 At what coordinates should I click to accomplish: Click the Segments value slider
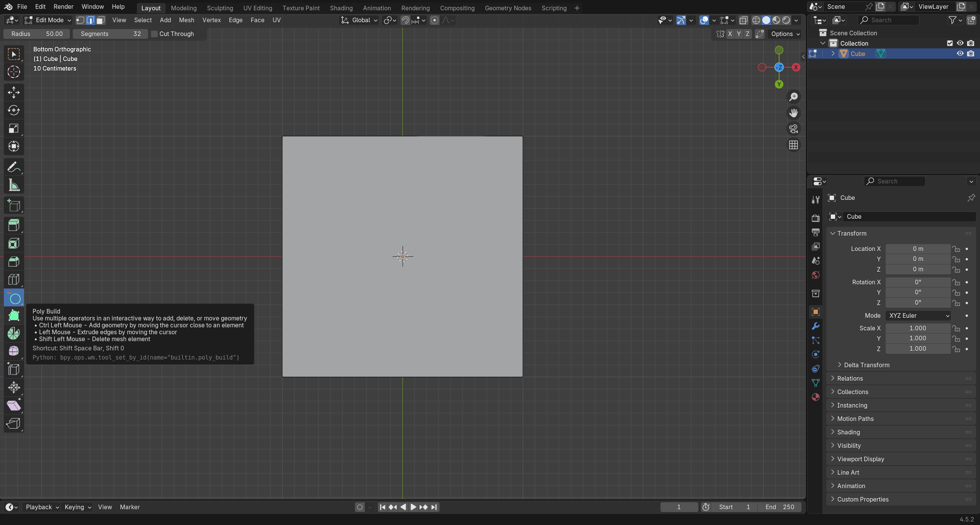tap(110, 34)
